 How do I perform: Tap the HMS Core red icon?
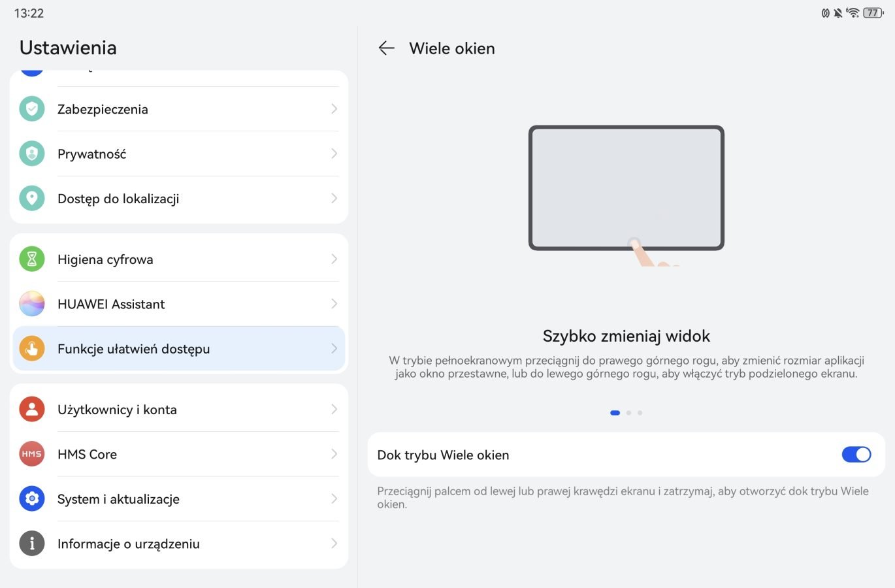pos(32,454)
